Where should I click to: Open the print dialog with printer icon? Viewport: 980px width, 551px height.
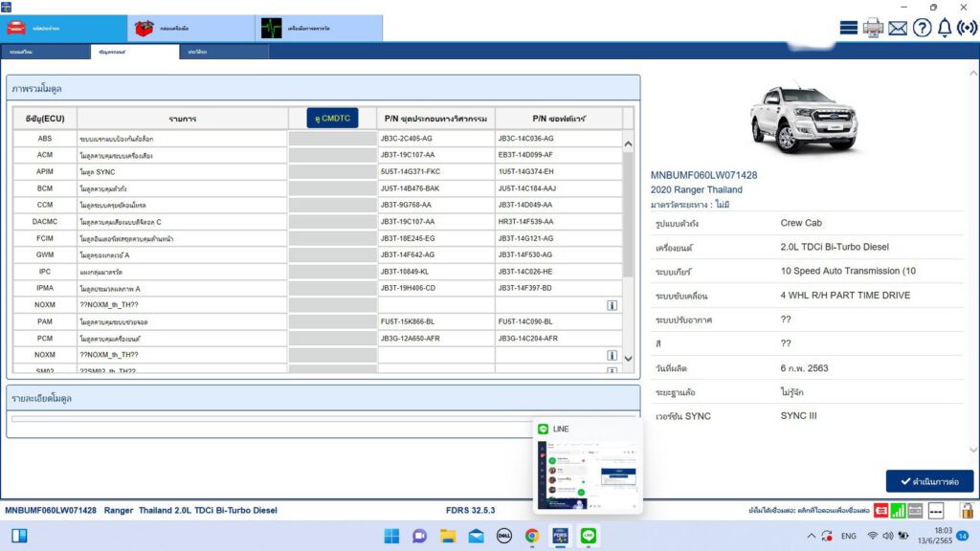click(x=873, y=27)
